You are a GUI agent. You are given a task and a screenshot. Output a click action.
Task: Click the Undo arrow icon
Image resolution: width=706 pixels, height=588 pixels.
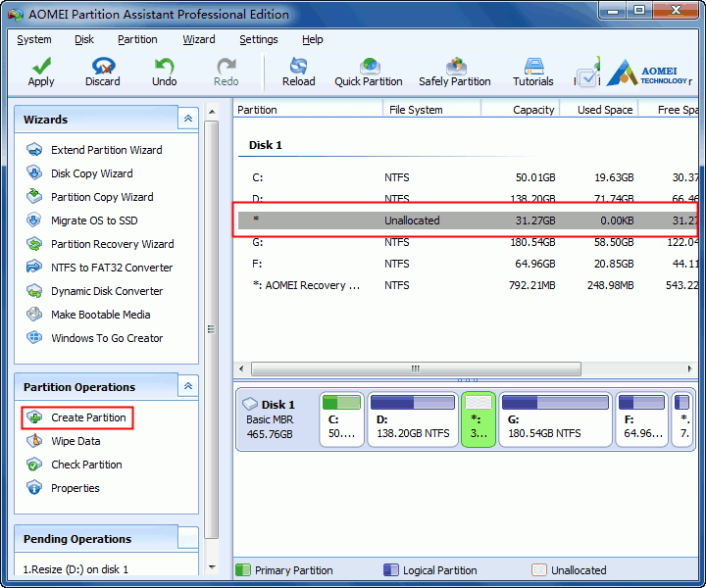pyautogui.click(x=164, y=66)
